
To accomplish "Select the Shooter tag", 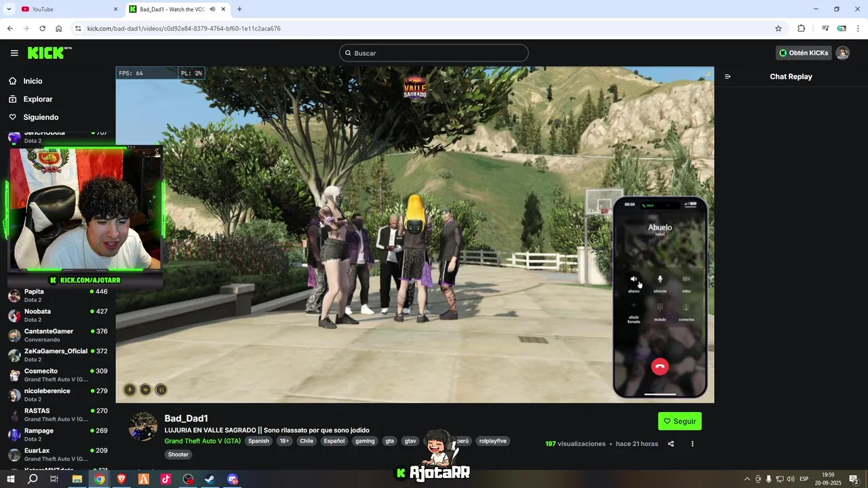I will pos(178,455).
